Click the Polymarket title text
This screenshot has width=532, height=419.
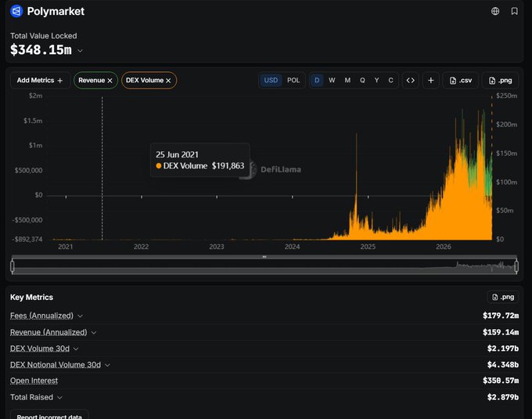(56, 12)
